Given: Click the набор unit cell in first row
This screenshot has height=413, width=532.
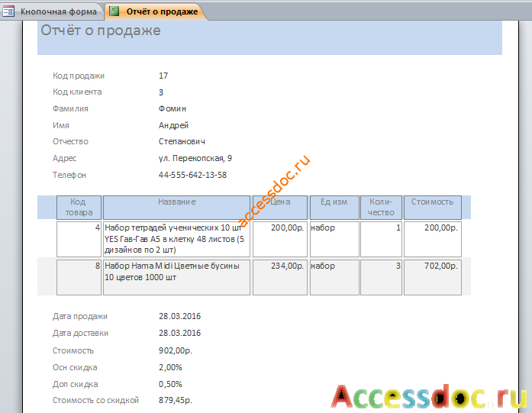Looking at the screenshot, I should pyautogui.click(x=334, y=239).
